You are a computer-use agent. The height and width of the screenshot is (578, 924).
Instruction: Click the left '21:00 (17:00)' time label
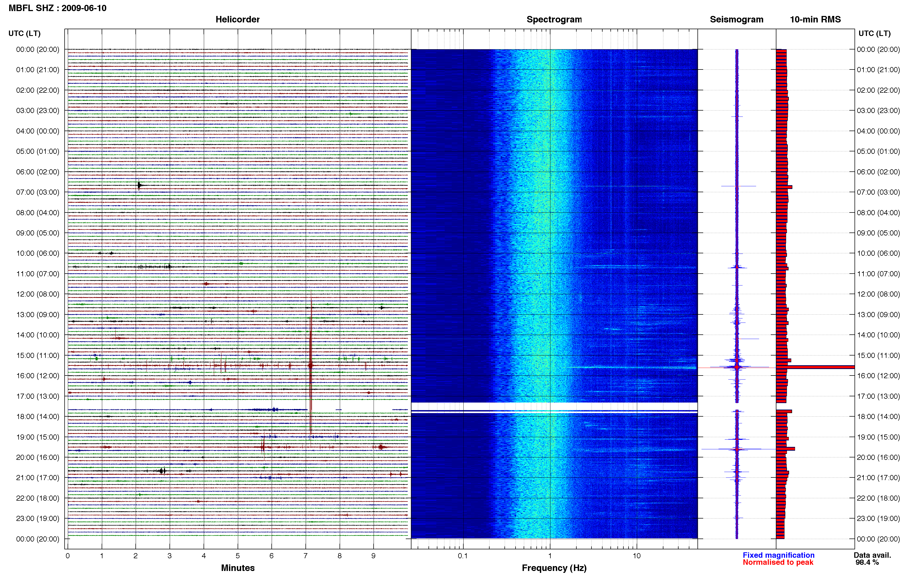(38, 477)
